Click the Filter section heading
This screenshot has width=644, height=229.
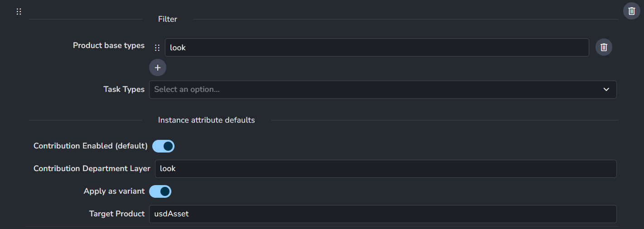(x=168, y=19)
